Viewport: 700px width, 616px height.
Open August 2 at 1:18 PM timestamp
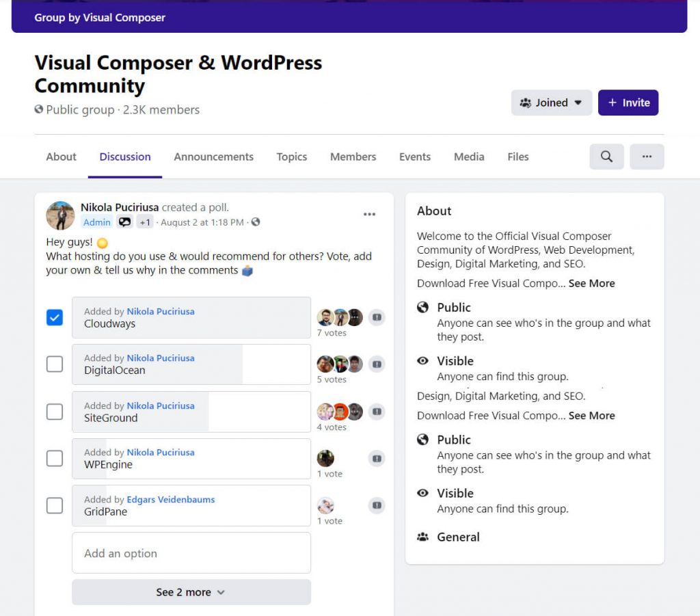tap(202, 222)
